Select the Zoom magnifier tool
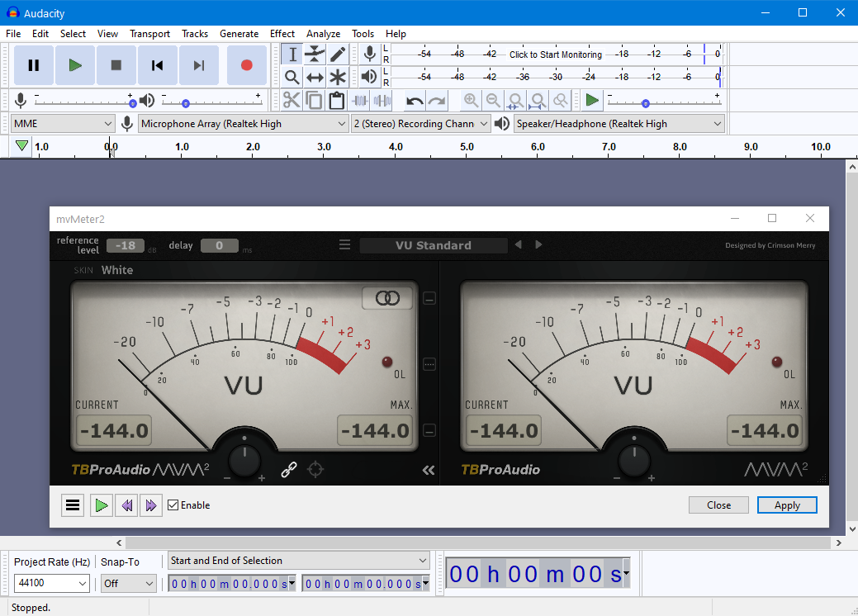Image resolution: width=858 pixels, height=616 pixels. tap(292, 77)
